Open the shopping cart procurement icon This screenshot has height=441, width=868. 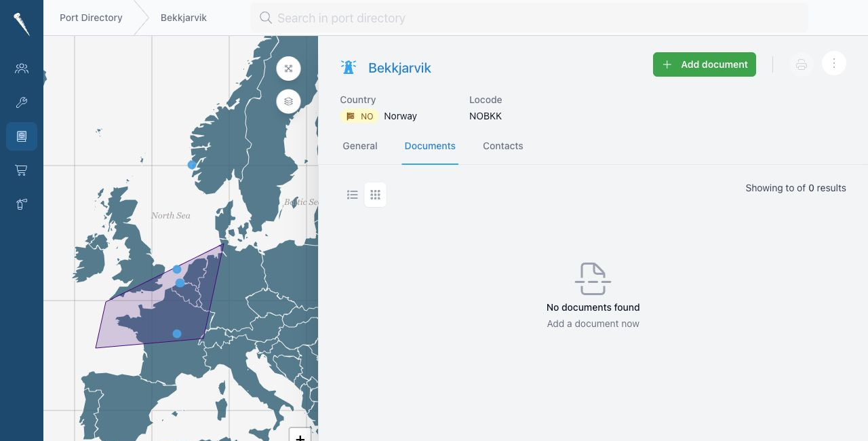(22, 170)
